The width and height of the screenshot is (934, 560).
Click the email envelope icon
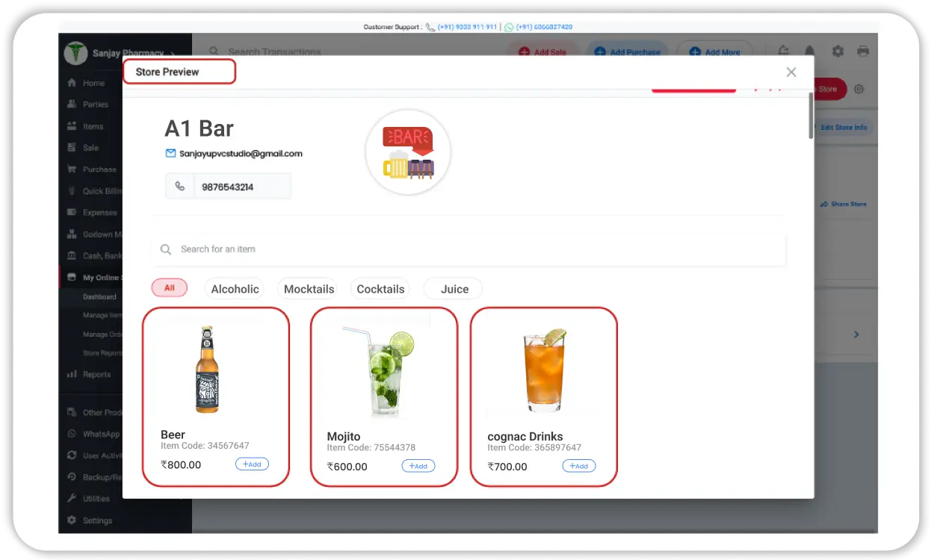[170, 153]
